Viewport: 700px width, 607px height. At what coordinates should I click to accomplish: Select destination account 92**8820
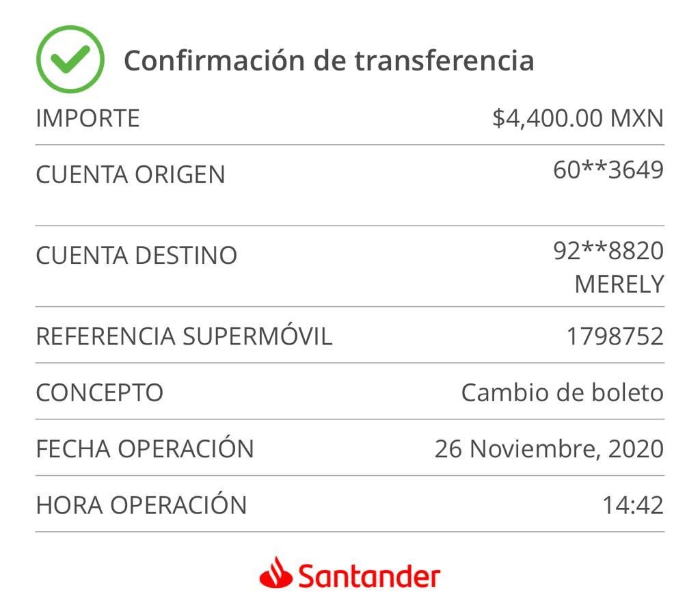click(x=608, y=251)
